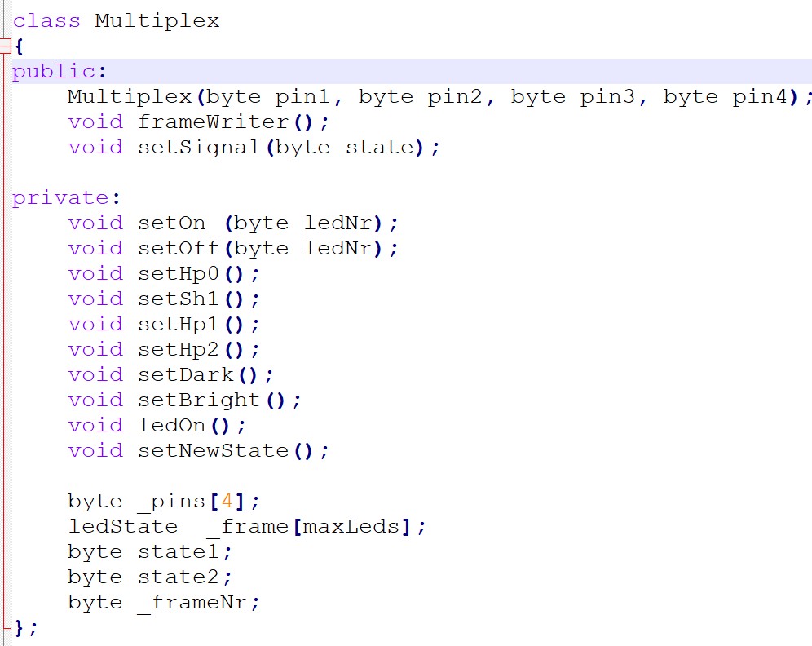Click the setOff method declaration
Screen dimensions: 812x646
pyautogui.click(x=233, y=249)
